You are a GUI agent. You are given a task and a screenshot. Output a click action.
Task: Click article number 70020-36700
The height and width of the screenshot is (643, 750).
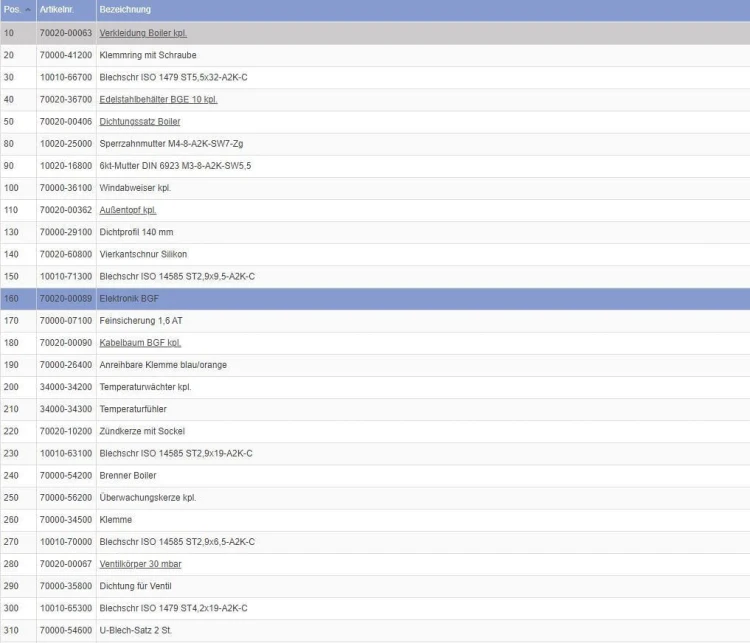(66, 100)
